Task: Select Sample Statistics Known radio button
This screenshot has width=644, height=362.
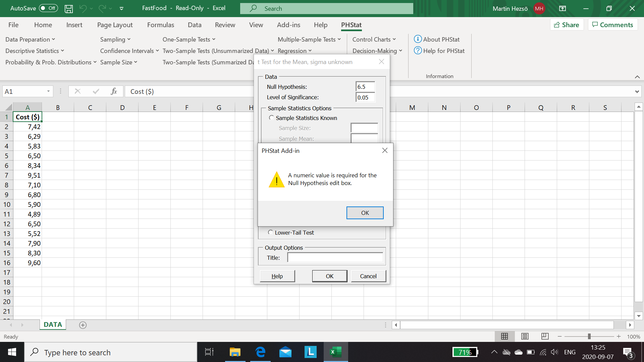Action: [x=271, y=118]
